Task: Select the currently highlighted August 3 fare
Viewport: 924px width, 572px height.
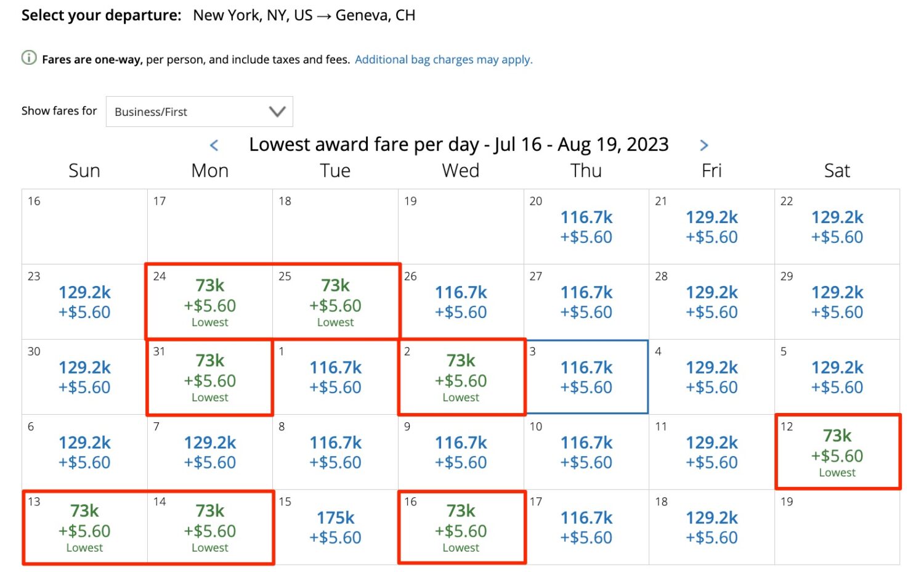Action: [x=586, y=377]
